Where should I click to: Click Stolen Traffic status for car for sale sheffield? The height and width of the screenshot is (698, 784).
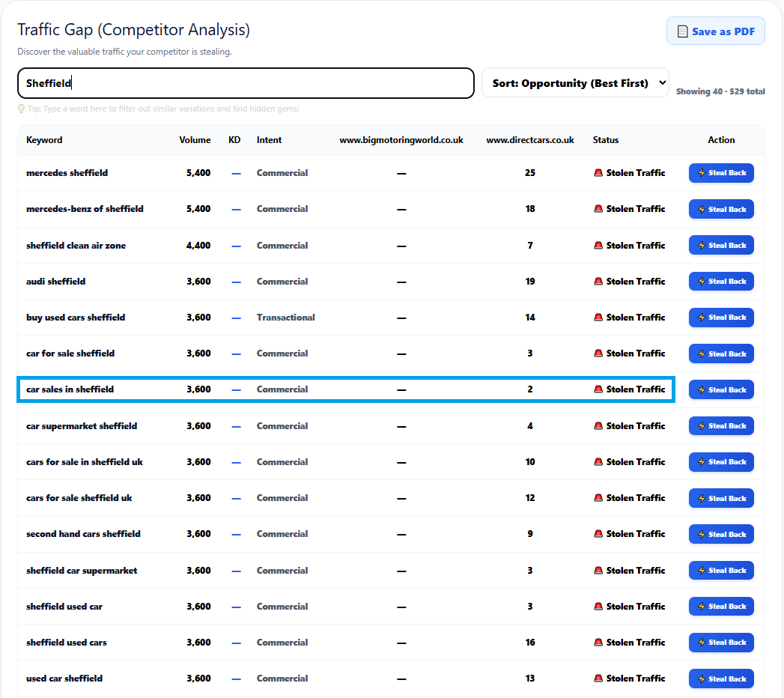click(630, 353)
